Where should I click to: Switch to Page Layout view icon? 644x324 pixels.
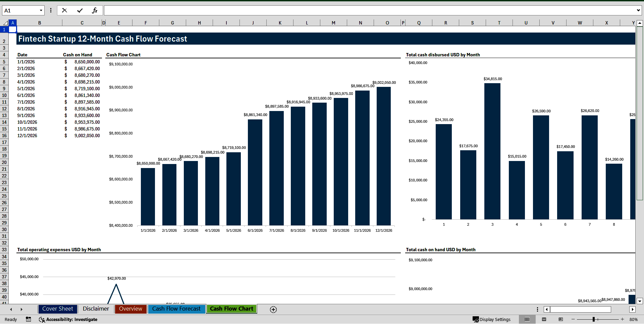[x=544, y=319]
